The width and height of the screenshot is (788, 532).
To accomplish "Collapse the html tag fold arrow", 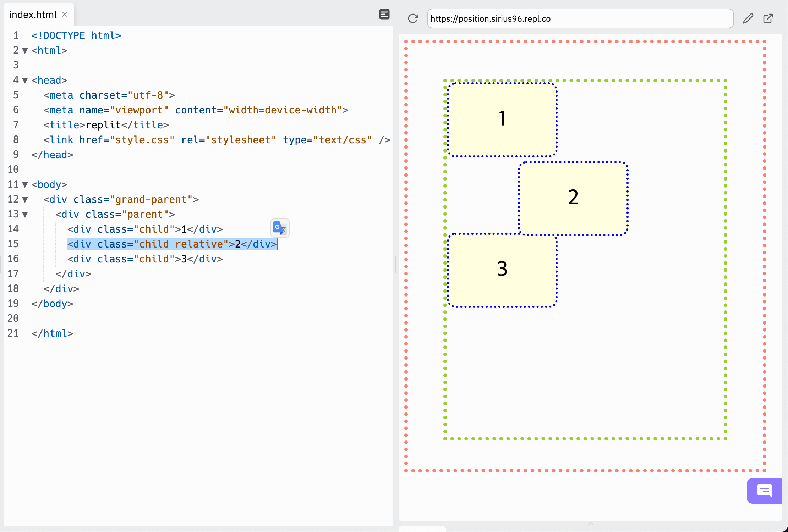I will pos(25,51).
